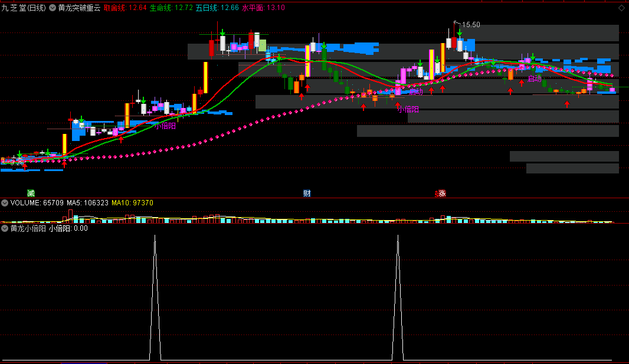Click the green 减 event marker

coord(31,194)
